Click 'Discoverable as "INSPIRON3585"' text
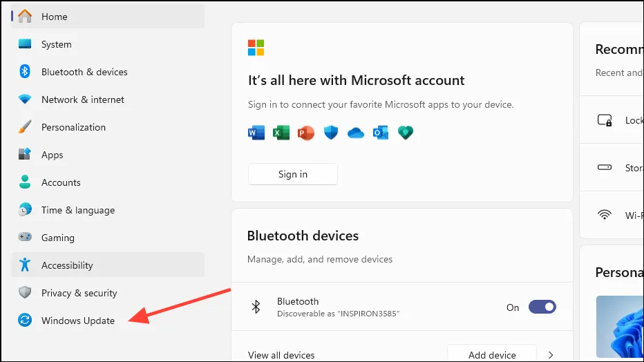This screenshot has height=362, width=644. tap(338, 314)
